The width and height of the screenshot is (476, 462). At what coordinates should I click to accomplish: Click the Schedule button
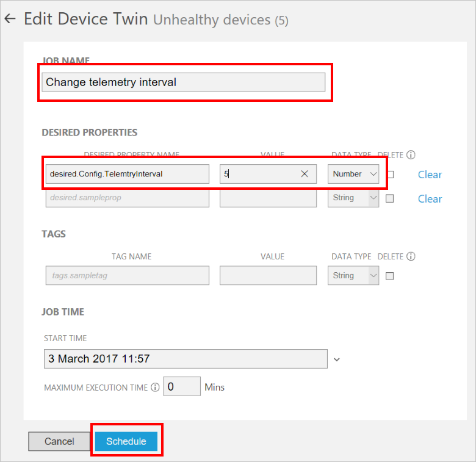(126, 441)
